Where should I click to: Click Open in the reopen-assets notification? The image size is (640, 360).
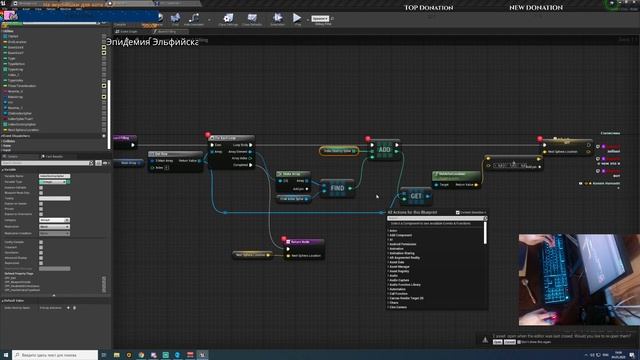pos(497,342)
